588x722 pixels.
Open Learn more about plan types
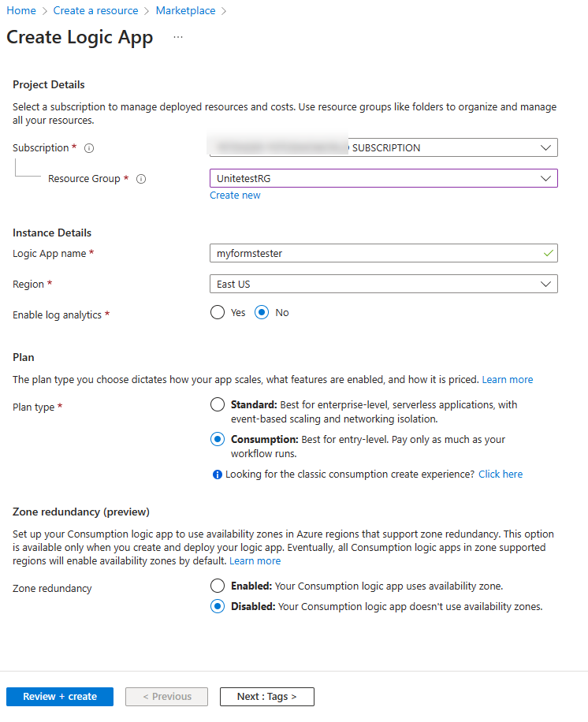[x=507, y=379]
